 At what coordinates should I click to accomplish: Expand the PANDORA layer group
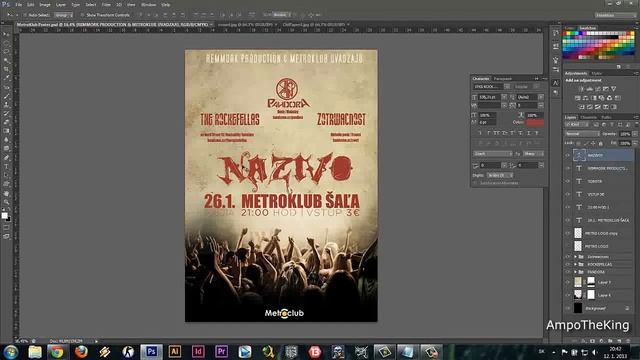[576, 271]
